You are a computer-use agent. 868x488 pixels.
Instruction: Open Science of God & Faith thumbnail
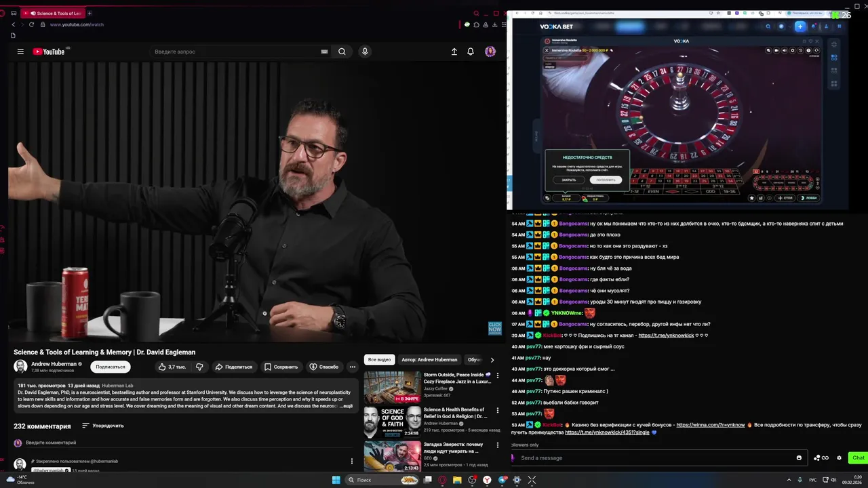click(x=393, y=422)
